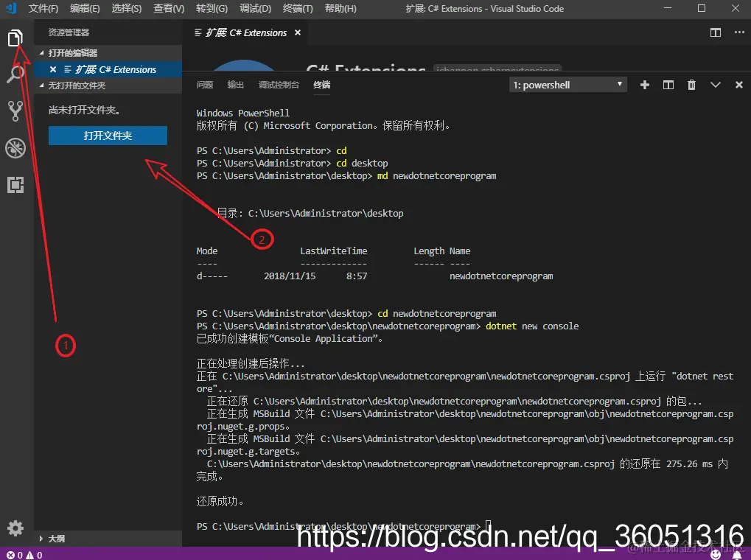Switch to the 输出 panel tab
Screen dimensions: 751x560
tap(235, 85)
